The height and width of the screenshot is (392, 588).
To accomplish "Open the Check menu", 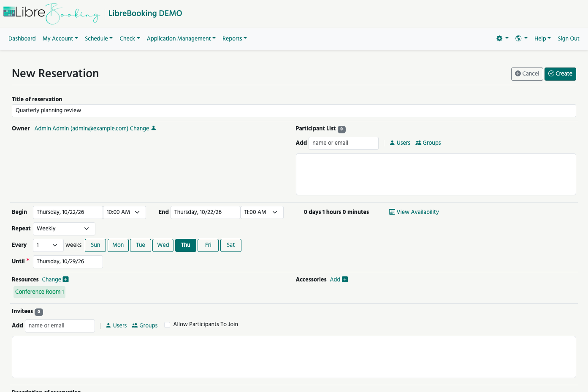I will point(130,38).
